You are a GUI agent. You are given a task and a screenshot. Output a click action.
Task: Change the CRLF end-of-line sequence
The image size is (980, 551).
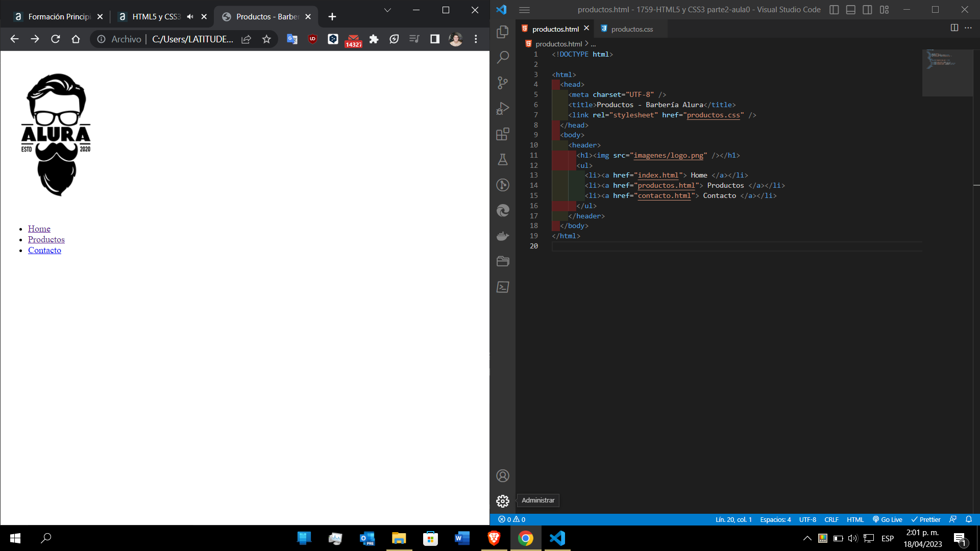(831, 519)
